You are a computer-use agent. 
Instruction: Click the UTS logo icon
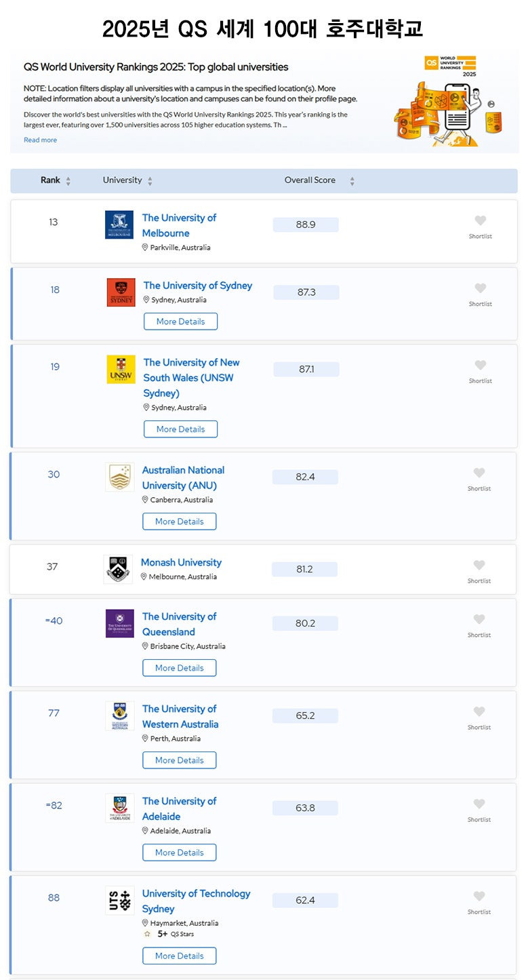click(x=119, y=901)
